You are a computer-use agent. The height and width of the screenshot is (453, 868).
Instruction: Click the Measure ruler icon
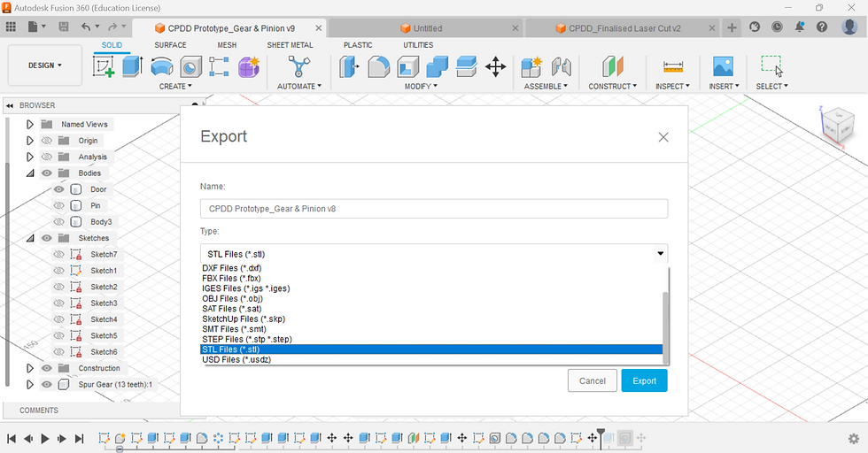click(x=672, y=67)
